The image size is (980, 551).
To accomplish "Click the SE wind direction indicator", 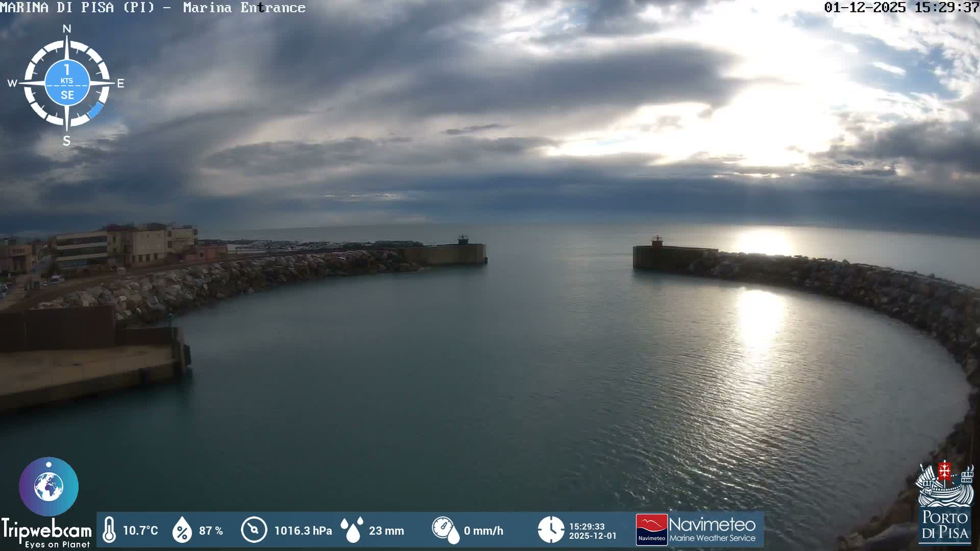I will 66,94.
